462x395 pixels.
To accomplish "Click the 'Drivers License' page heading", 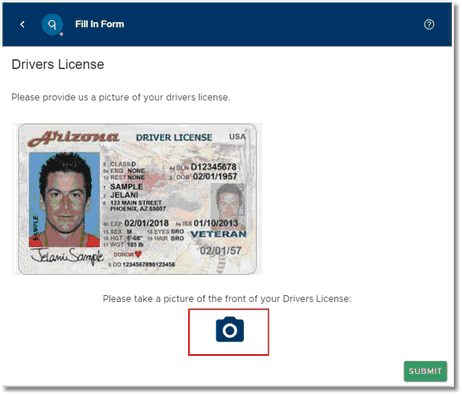I will click(58, 64).
